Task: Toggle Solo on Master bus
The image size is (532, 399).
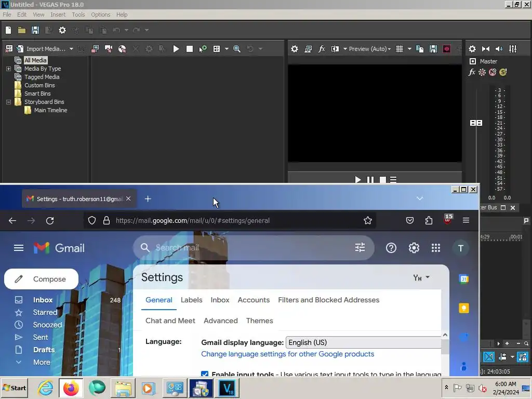Action: 503,72
